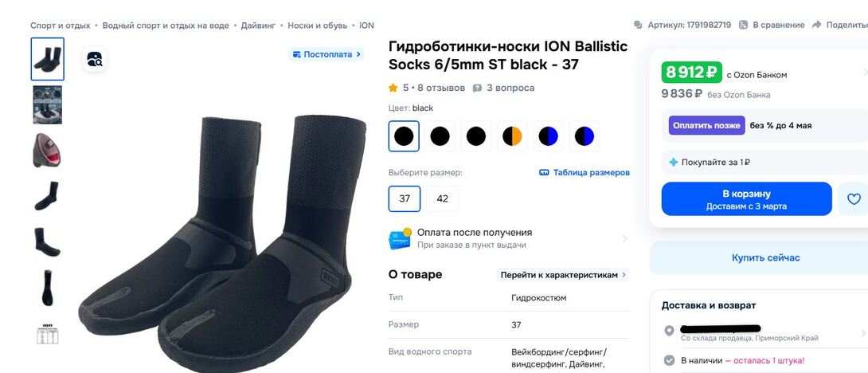Image resolution: width=868 pixels, height=373 pixels.
Task: Select size 42
Action: tap(442, 198)
